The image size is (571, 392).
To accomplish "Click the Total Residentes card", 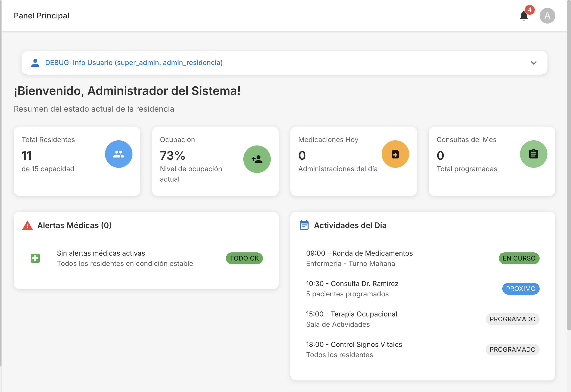I will (x=77, y=161).
